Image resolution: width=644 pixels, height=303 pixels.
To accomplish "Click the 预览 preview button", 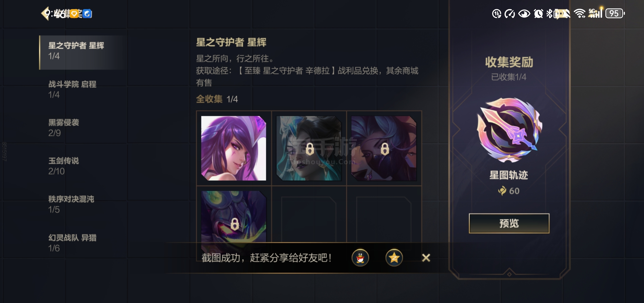I will tap(509, 223).
